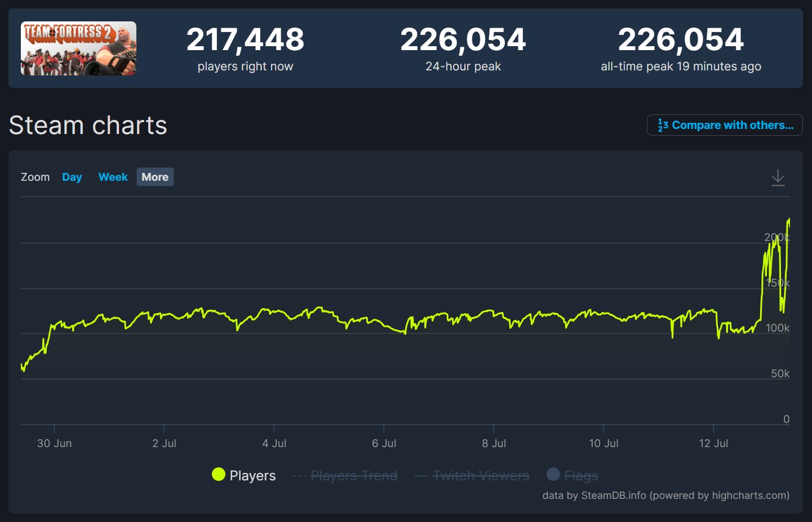Click the blue Flags legend dot
This screenshot has width=812, height=522.
pyautogui.click(x=553, y=475)
